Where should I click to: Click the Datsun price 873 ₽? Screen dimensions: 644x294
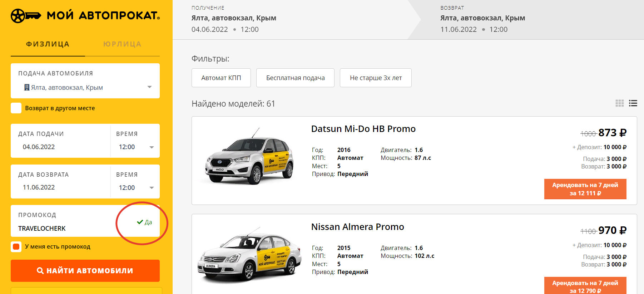coord(612,133)
